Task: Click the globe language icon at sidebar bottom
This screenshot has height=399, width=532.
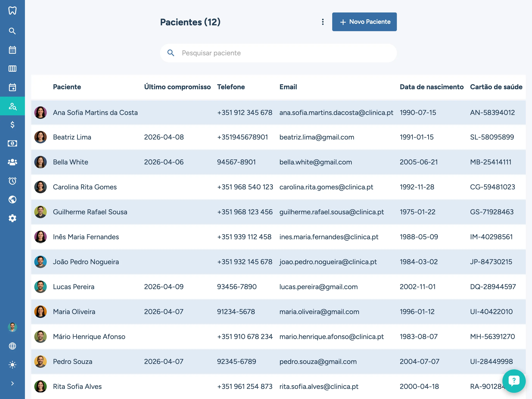Action: (x=12, y=346)
